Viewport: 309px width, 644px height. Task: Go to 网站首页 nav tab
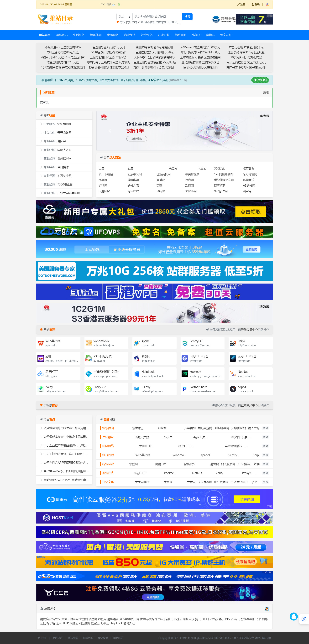coord(45,35)
